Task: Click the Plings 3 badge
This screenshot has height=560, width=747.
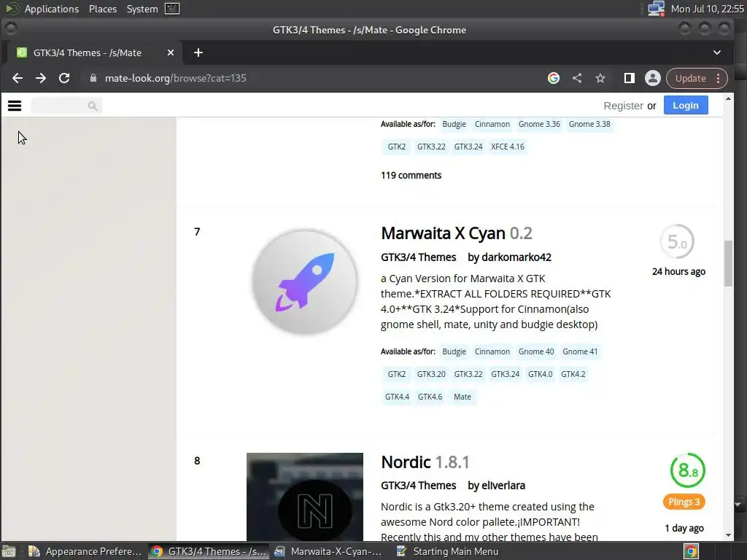Action: tap(684, 502)
